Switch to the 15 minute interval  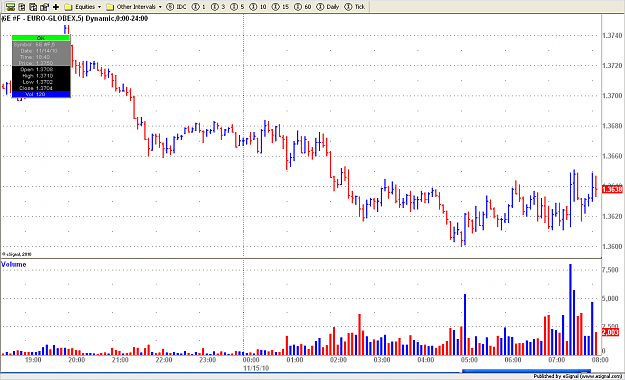[280, 7]
